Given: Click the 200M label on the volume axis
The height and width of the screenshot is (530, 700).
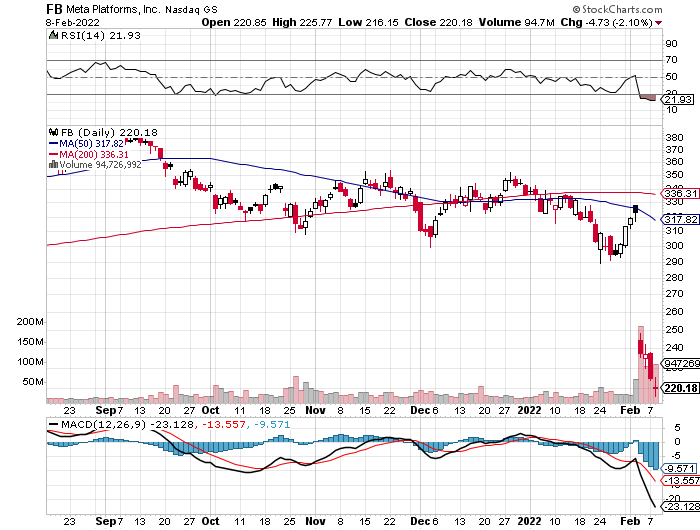Looking at the screenshot, I should tap(29, 322).
